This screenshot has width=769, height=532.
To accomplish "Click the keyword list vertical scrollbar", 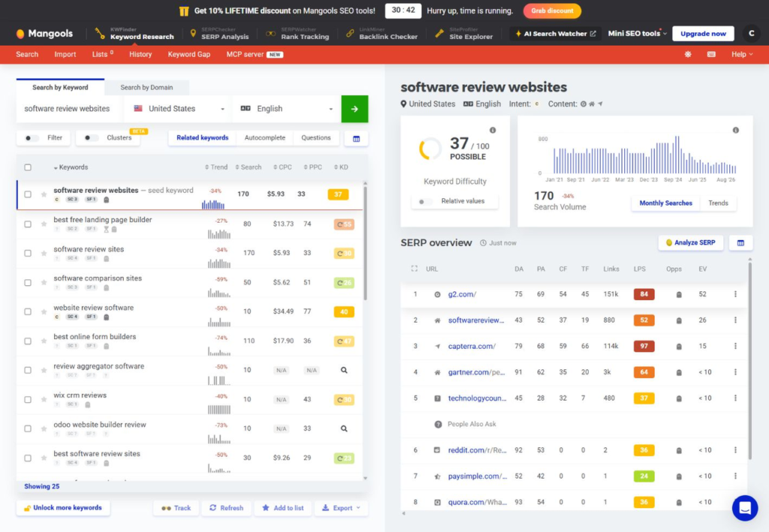I will click(365, 243).
